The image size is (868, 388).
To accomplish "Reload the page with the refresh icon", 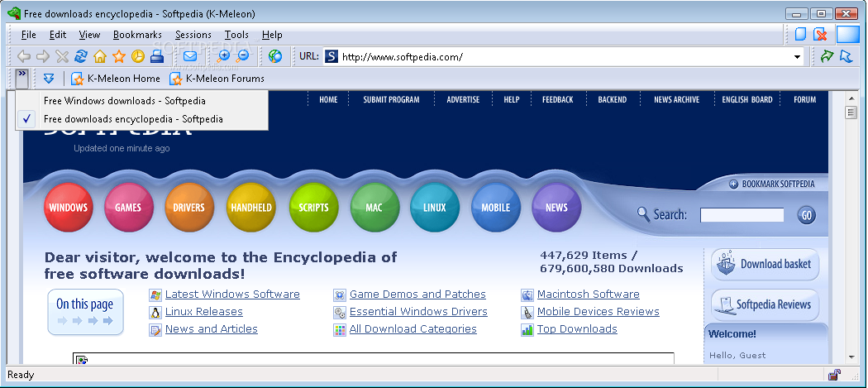I will point(81,56).
